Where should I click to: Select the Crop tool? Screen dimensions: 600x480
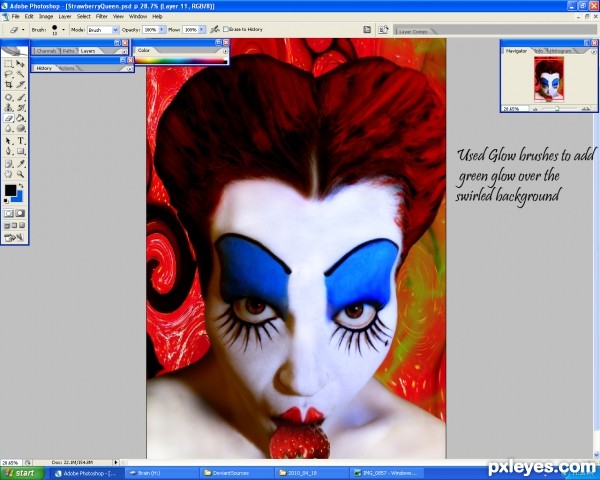[x=8, y=84]
